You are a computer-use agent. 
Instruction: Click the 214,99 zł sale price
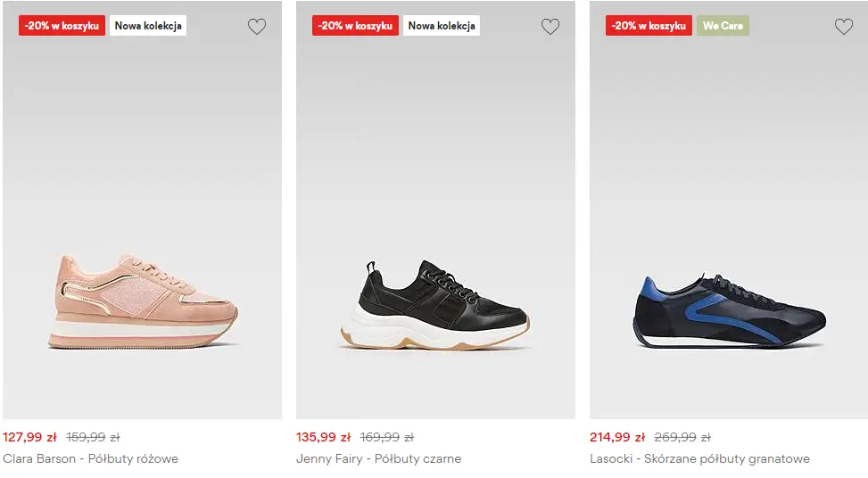tap(616, 437)
